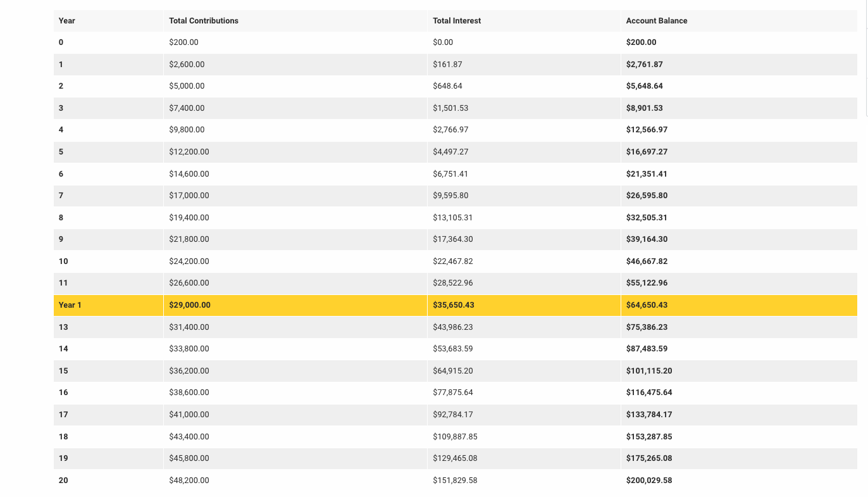The height and width of the screenshot is (497, 868).
Task: Click contributions value $9,800.00
Action: 187,130
